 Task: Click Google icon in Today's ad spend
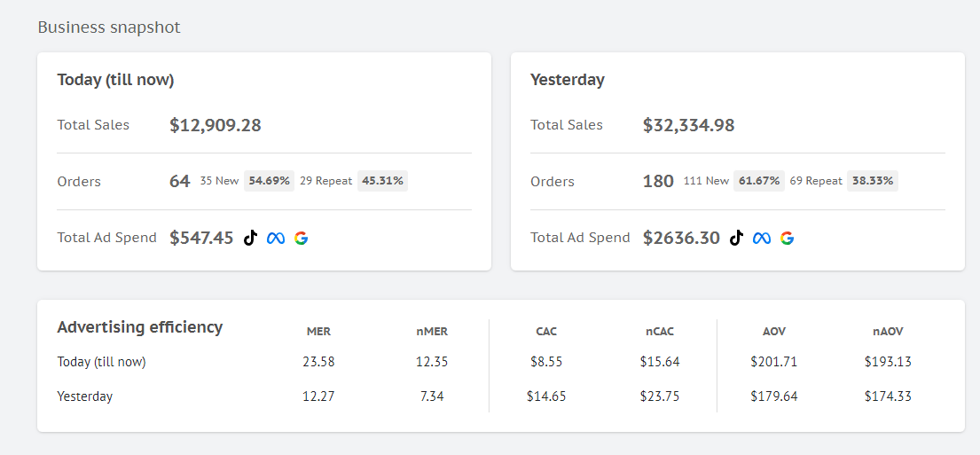pyautogui.click(x=302, y=238)
